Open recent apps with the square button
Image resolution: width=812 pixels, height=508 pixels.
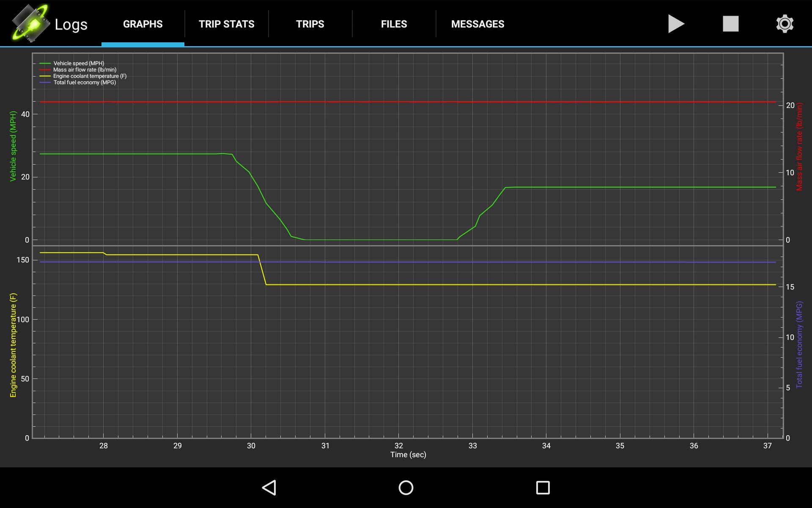pos(543,488)
